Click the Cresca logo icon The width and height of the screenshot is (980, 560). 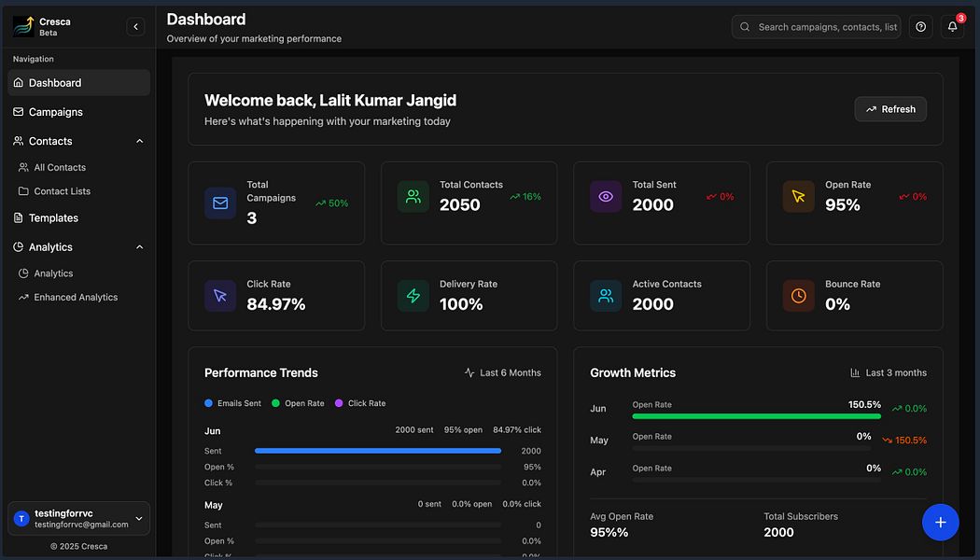(23, 26)
